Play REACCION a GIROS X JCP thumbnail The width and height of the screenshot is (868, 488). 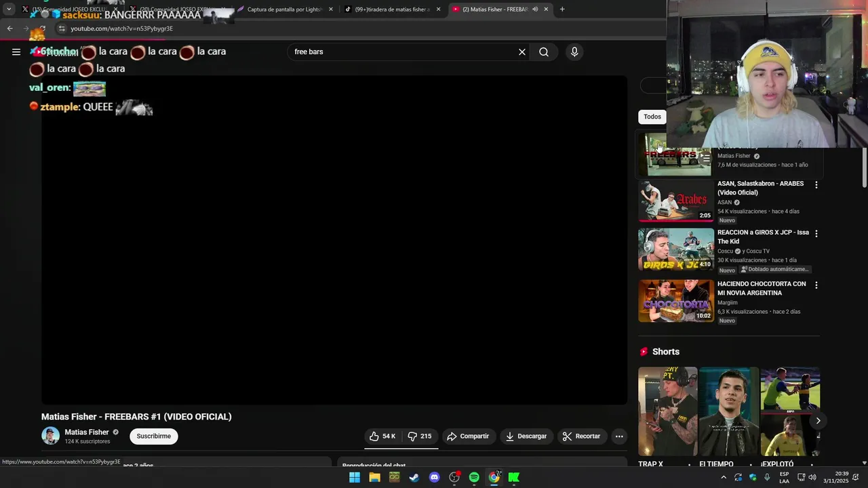click(676, 249)
